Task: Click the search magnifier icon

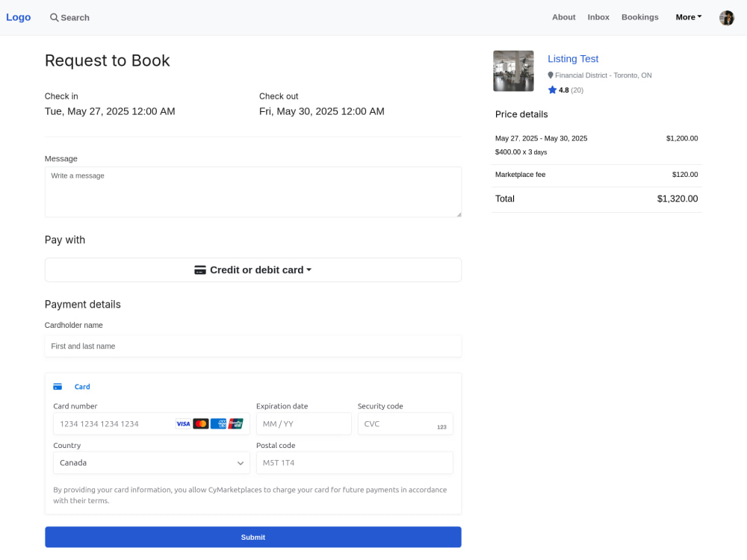Action: pyautogui.click(x=55, y=18)
